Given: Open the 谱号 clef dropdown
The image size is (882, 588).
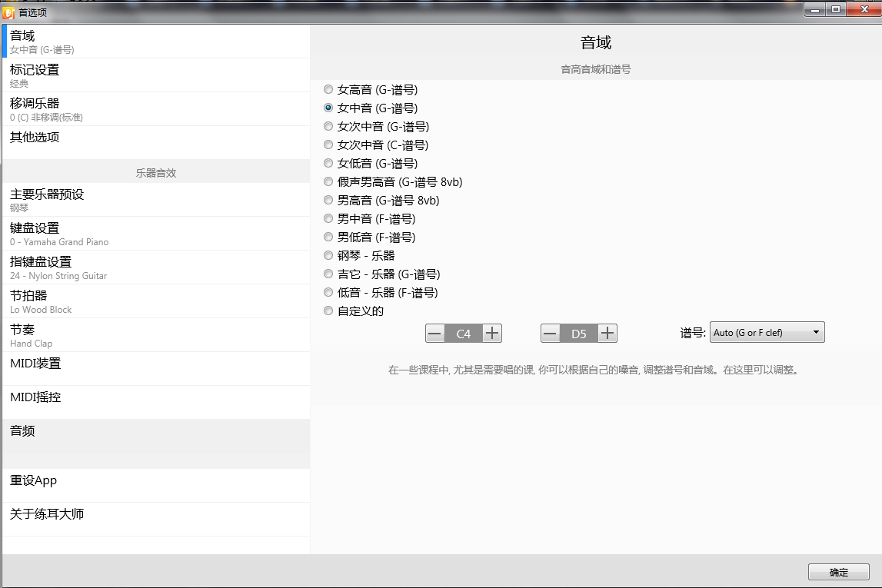Looking at the screenshot, I should click(767, 333).
